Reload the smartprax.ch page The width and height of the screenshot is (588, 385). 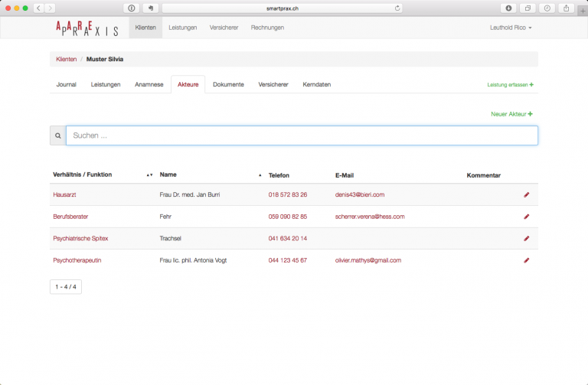pyautogui.click(x=397, y=8)
